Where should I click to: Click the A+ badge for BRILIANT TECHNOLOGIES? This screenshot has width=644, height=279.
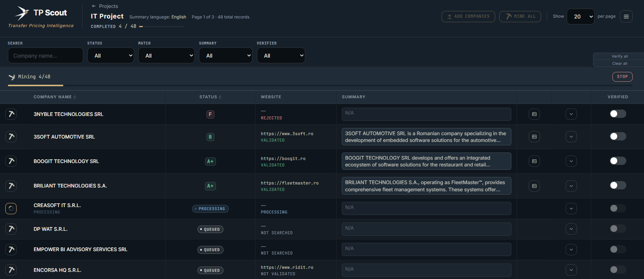[x=210, y=186]
